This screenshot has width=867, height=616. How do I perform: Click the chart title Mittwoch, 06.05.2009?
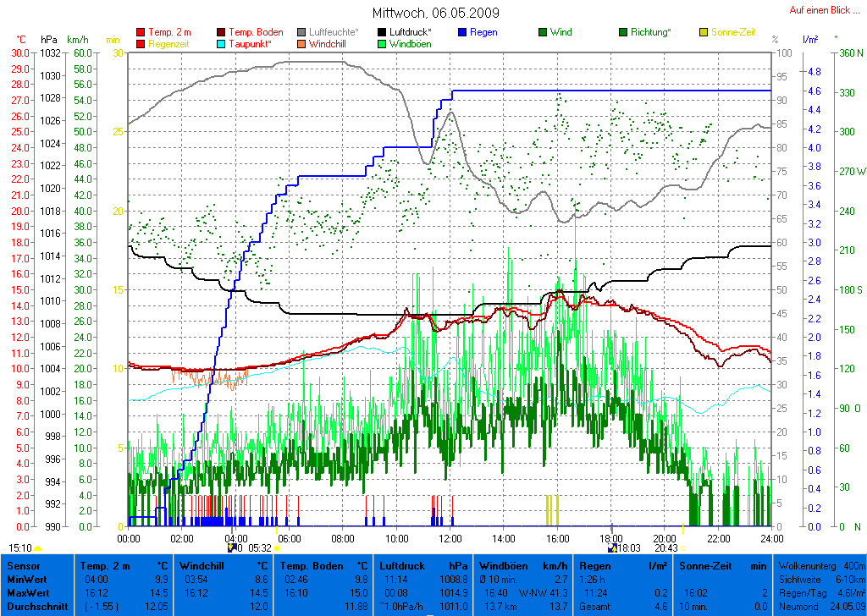coord(435,13)
